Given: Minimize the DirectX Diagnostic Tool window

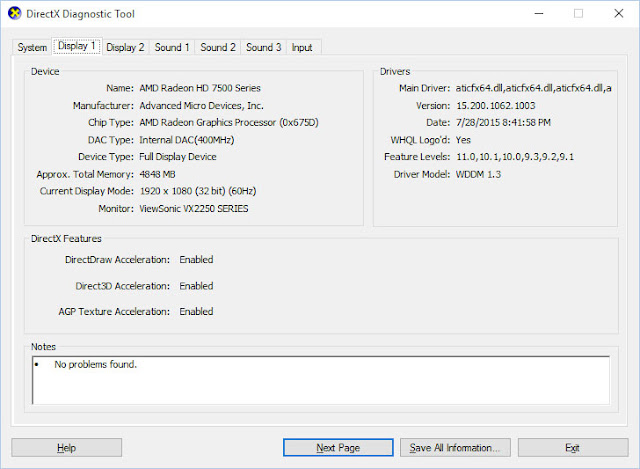Looking at the screenshot, I should click(539, 13).
